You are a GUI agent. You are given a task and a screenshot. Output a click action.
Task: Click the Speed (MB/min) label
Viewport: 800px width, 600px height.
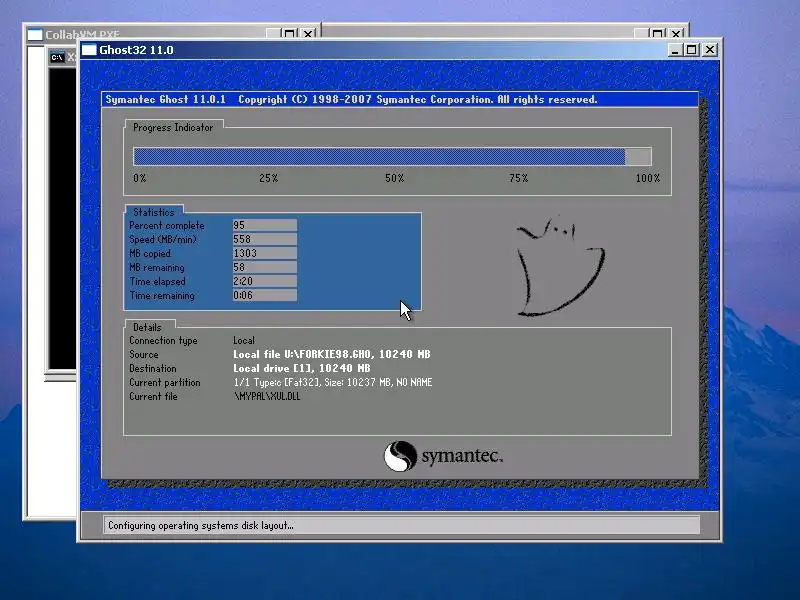(163, 239)
